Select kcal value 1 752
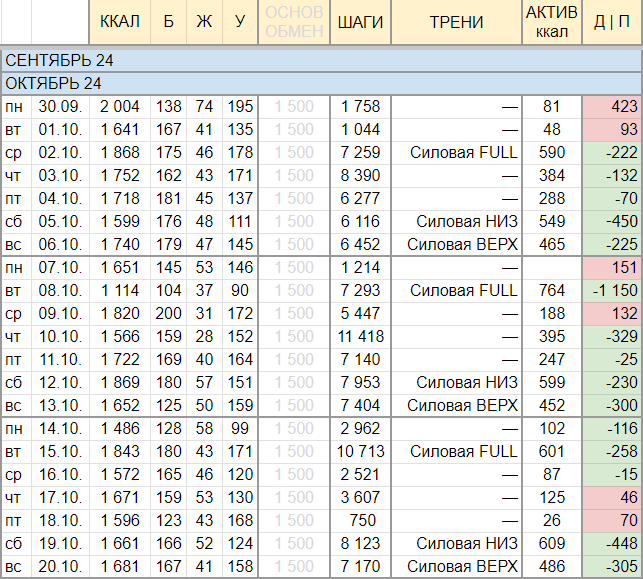The width and height of the screenshot is (643, 579). pos(120,176)
